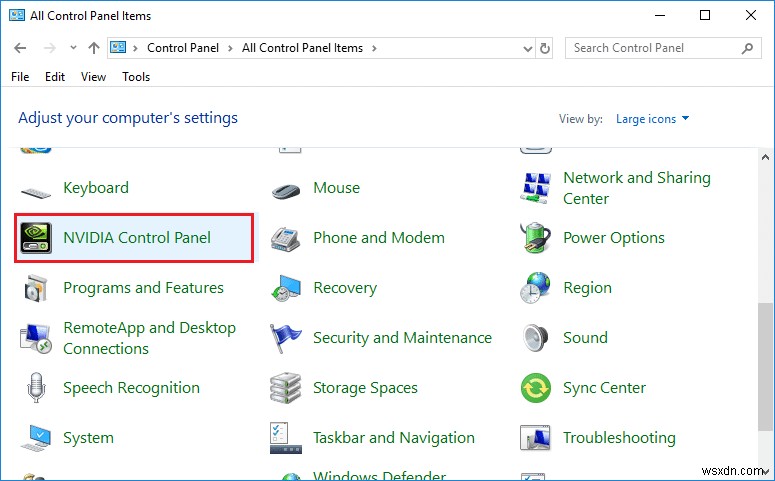Open the File menu
This screenshot has height=481, width=775.
[x=20, y=77]
